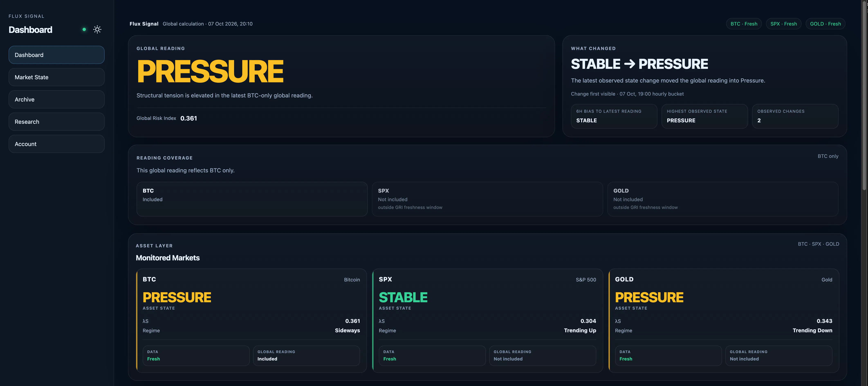The width and height of the screenshot is (868, 386).
Task: Select the SPX Not included coverage card
Action: (x=487, y=199)
